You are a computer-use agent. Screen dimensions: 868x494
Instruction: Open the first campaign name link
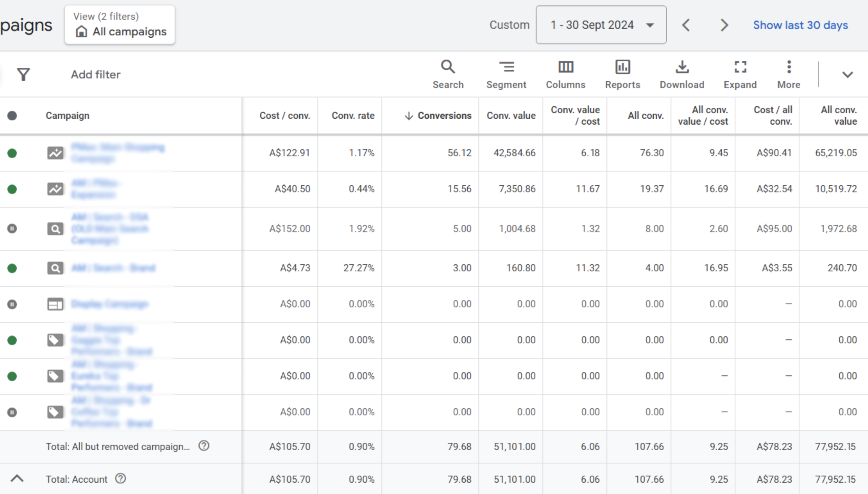[x=118, y=153]
